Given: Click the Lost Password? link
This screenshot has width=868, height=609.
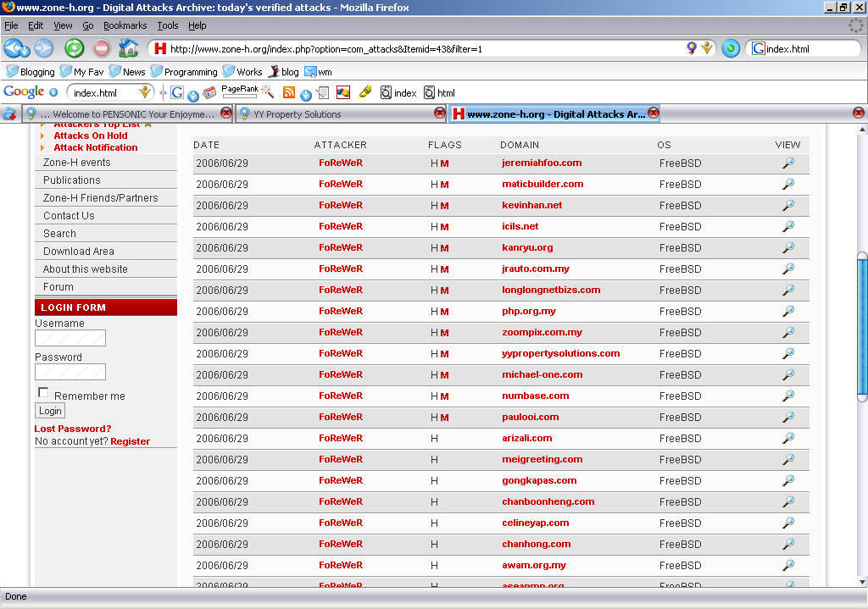Looking at the screenshot, I should point(73,429).
